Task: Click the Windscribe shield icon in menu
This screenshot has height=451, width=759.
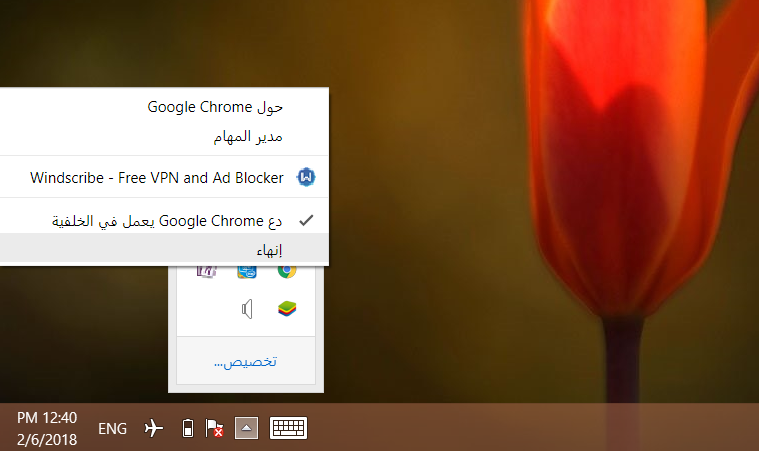Action: point(306,178)
